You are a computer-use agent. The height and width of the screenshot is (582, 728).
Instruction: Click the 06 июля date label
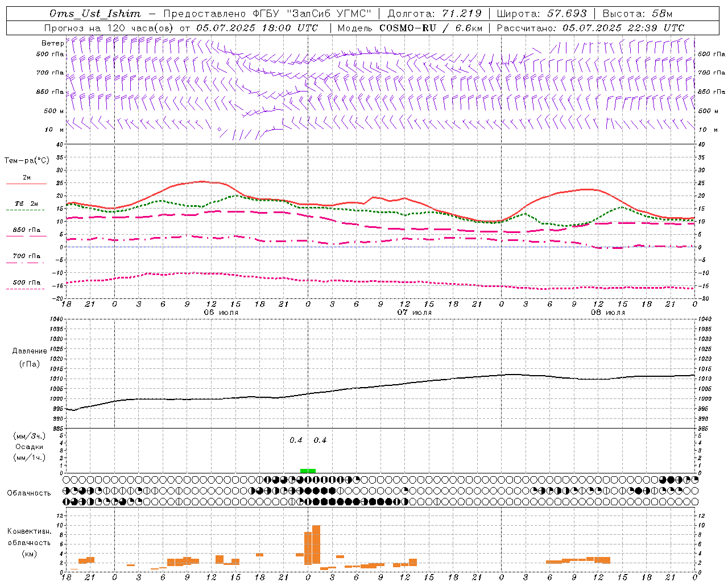(x=221, y=313)
